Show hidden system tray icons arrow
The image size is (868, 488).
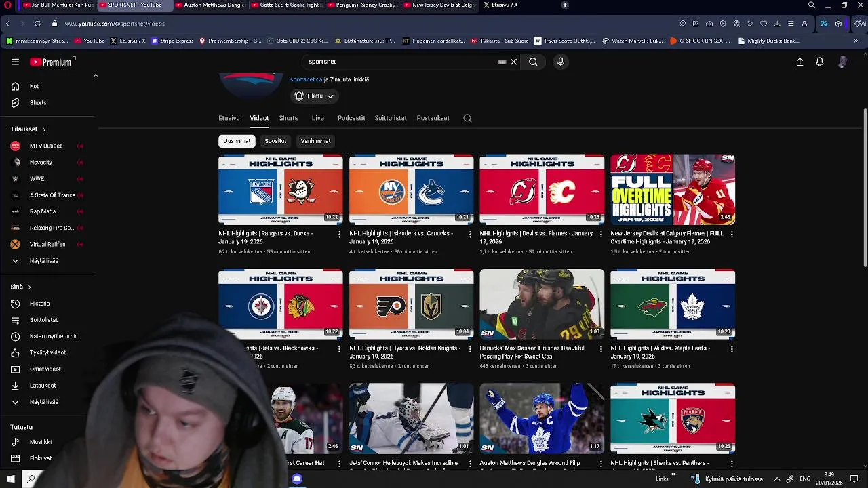point(777,479)
